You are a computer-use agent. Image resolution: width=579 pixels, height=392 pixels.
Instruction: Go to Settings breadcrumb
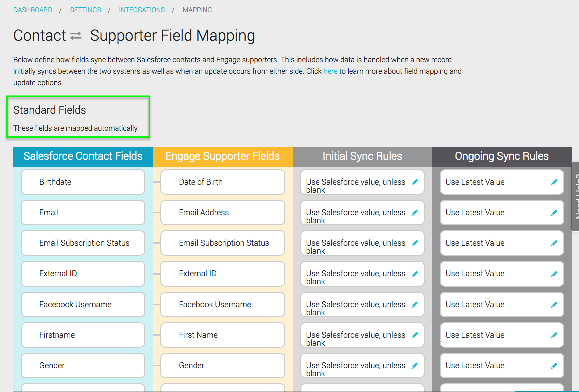coord(85,10)
